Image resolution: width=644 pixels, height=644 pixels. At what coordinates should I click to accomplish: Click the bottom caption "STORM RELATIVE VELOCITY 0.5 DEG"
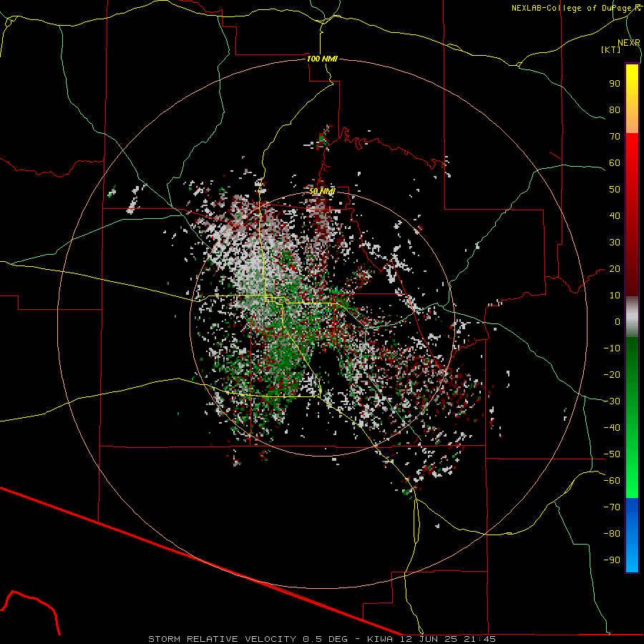(x=248, y=639)
